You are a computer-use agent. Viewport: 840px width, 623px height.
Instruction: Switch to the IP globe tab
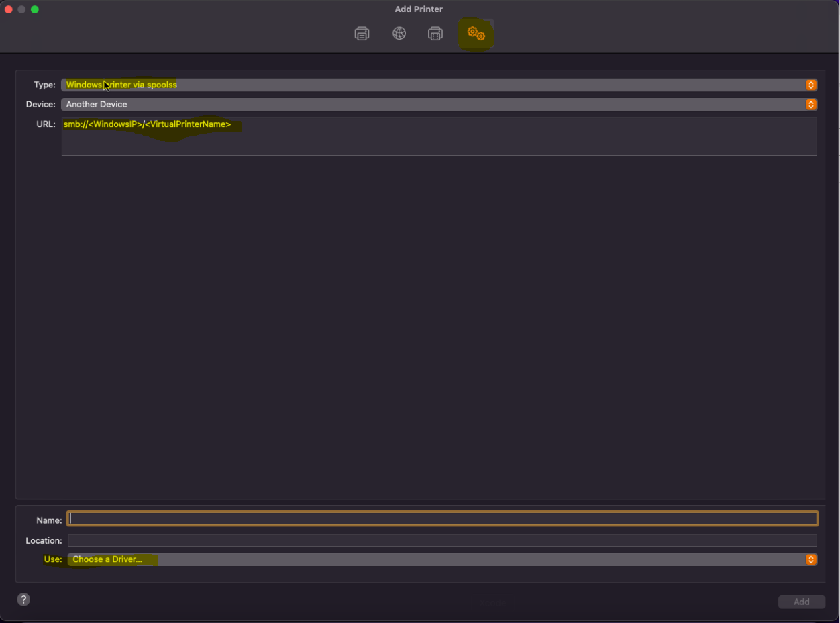coord(399,34)
